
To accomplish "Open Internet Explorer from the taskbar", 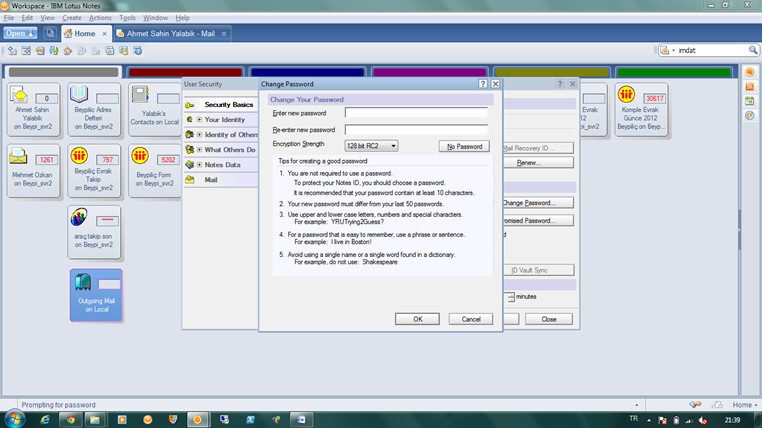I will (45, 420).
